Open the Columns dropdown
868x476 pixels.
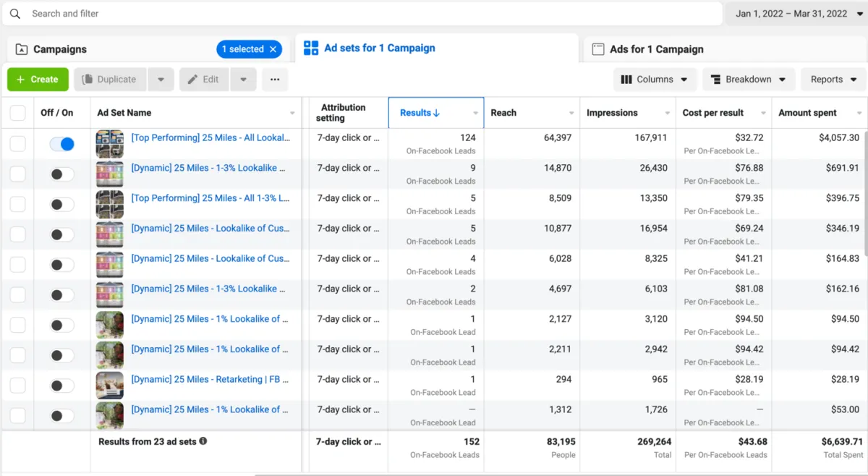(x=655, y=80)
